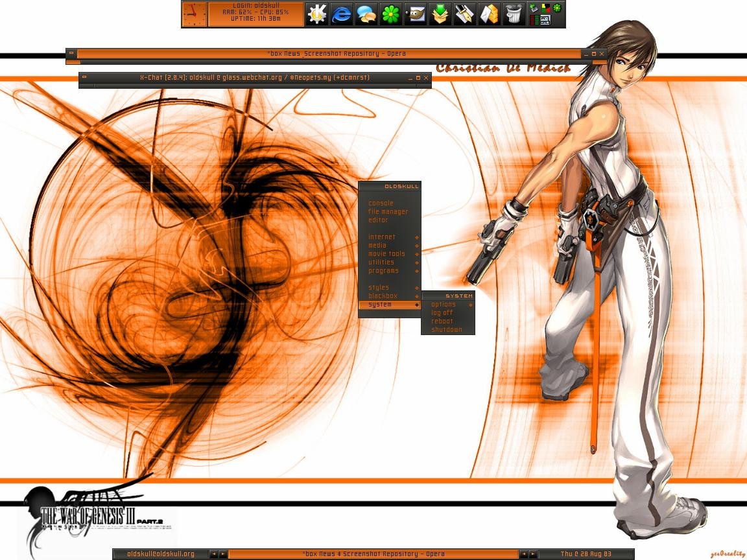Expand the internet submenu
Image resolution: width=747 pixels, height=560 pixels.
pyautogui.click(x=390, y=237)
